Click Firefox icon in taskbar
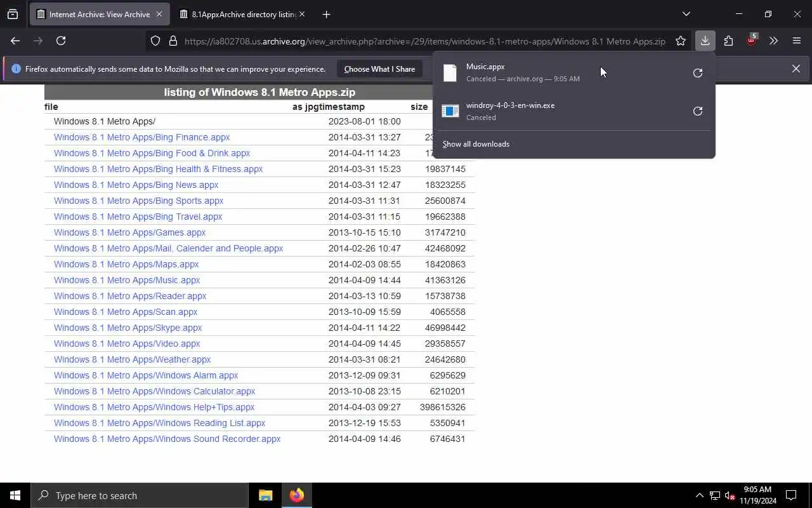812x508 pixels. [296, 495]
